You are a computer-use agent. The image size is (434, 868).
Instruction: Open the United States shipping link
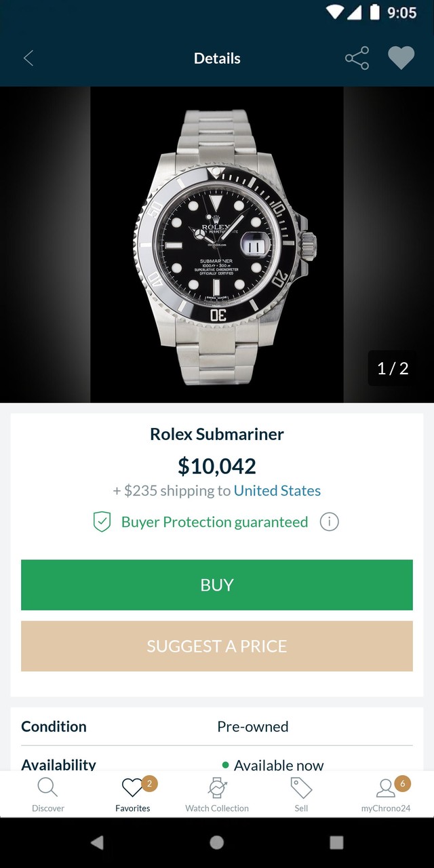coord(277,491)
